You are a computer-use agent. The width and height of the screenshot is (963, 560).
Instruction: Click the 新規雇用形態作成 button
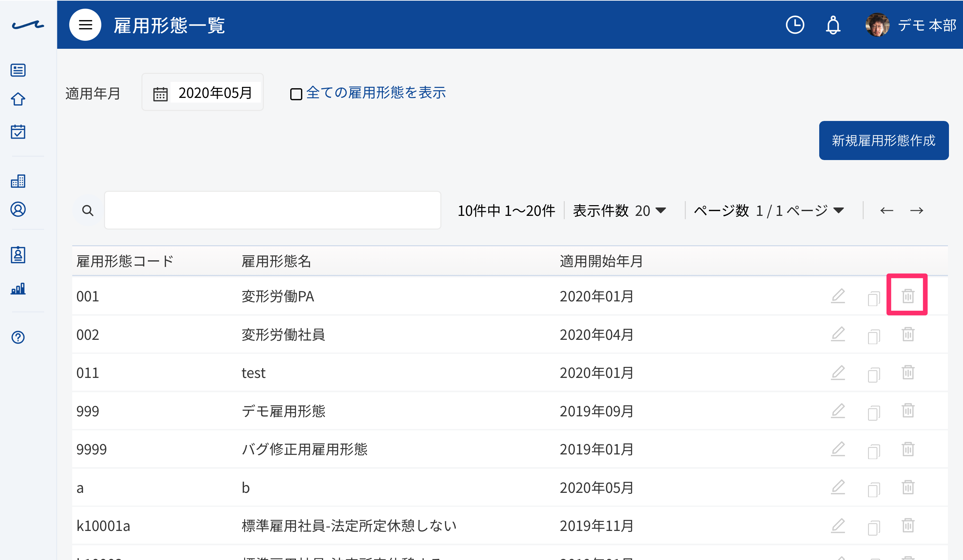[x=883, y=141]
